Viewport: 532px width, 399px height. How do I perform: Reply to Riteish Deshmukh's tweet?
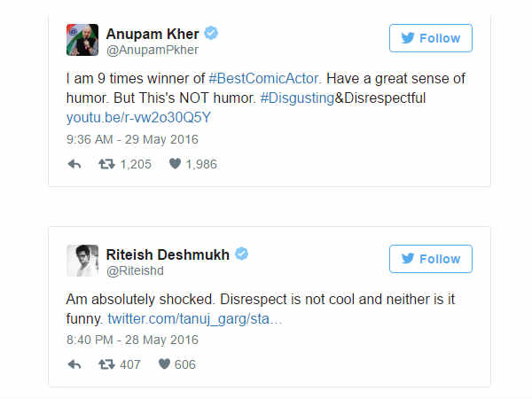point(74,364)
